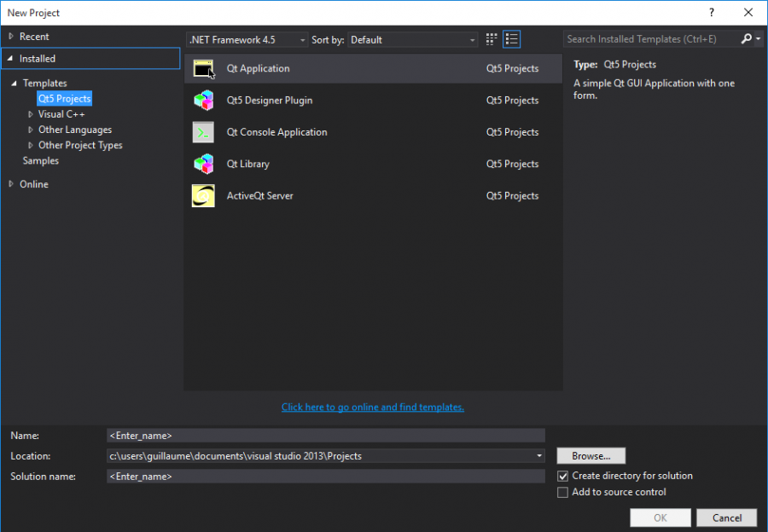Select Samples in the tree

click(x=41, y=160)
